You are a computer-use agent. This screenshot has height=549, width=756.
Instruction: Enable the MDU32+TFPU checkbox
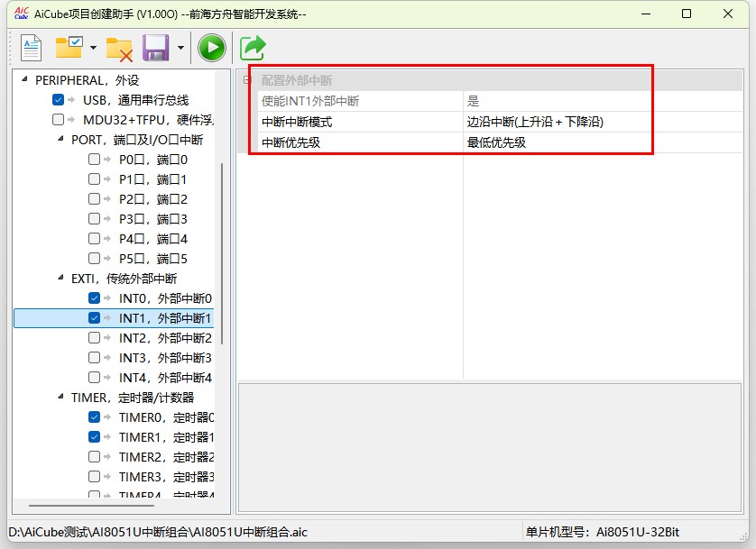coord(58,119)
